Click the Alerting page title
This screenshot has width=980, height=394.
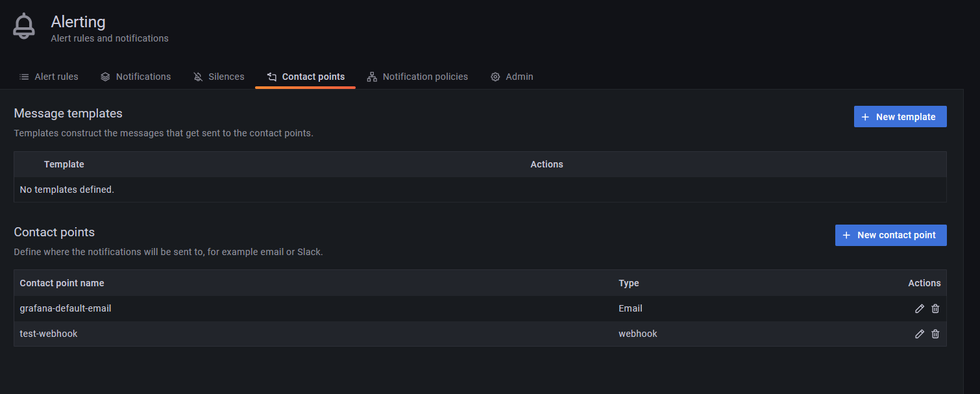click(x=78, y=21)
